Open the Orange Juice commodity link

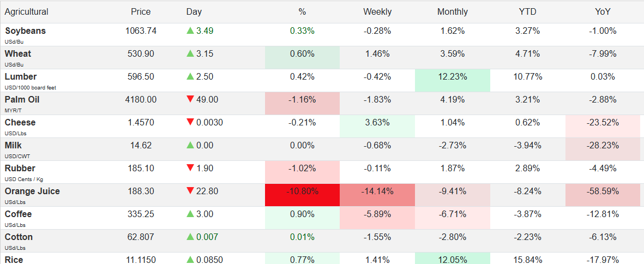click(32, 191)
